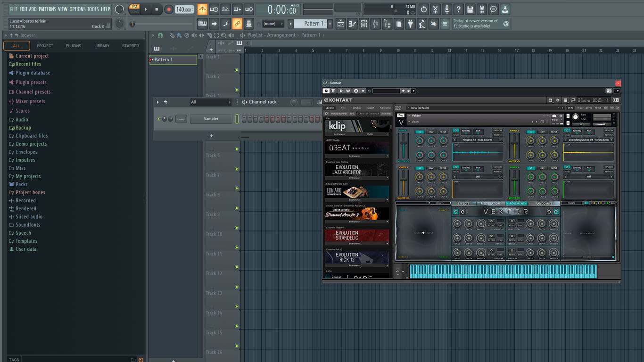Viewport: 644px width, 362px height.
Task: Click the metronome icon in top toolbar
Action: [202, 9]
